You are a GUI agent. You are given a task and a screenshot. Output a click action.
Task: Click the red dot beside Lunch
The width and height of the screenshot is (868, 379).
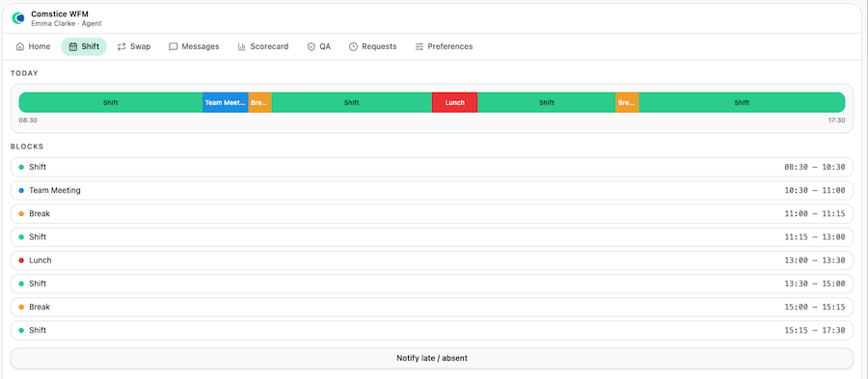[x=21, y=260]
